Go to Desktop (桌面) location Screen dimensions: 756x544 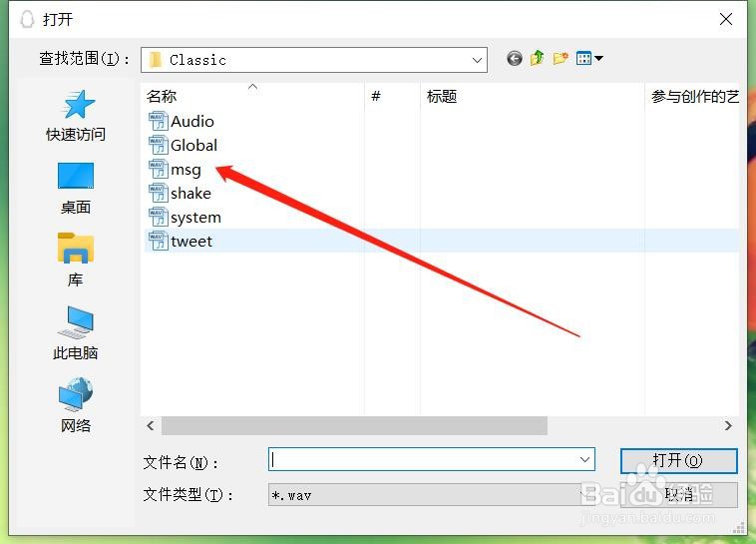[76, 189]
